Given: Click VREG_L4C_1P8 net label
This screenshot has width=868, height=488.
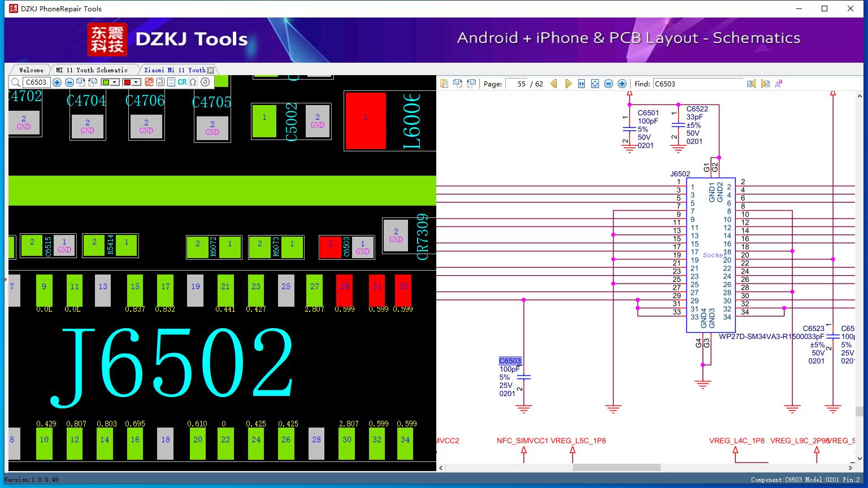Looking at the screenshot, I should click(x=737, y=441).
